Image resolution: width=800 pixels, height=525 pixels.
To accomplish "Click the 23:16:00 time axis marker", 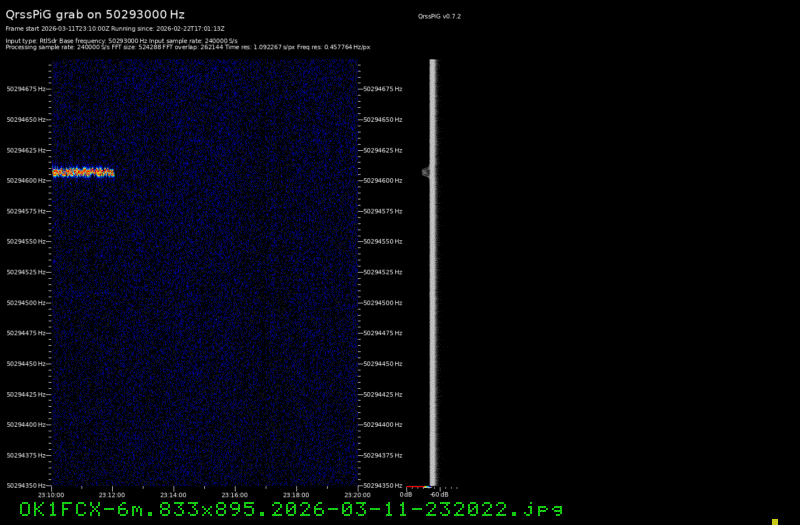I will (235, 494).
